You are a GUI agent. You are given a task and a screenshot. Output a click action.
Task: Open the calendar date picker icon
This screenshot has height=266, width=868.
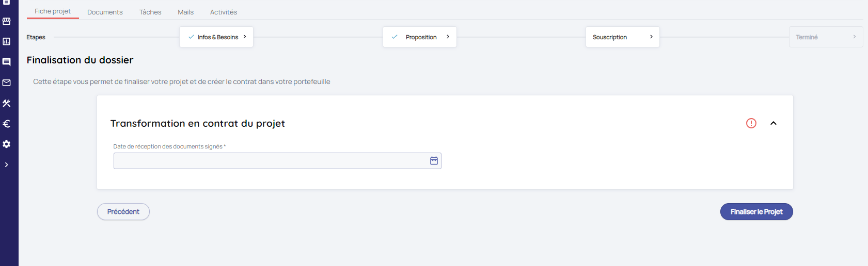point(434,161)
